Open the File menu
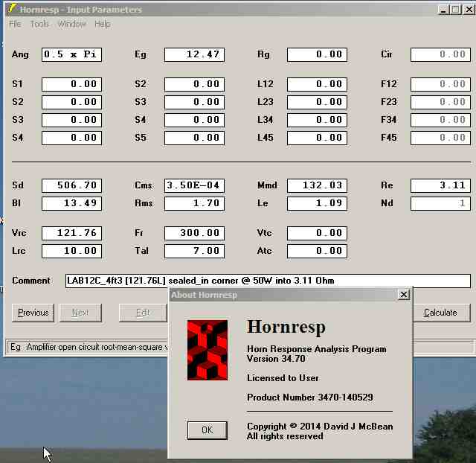 (15, 24)
